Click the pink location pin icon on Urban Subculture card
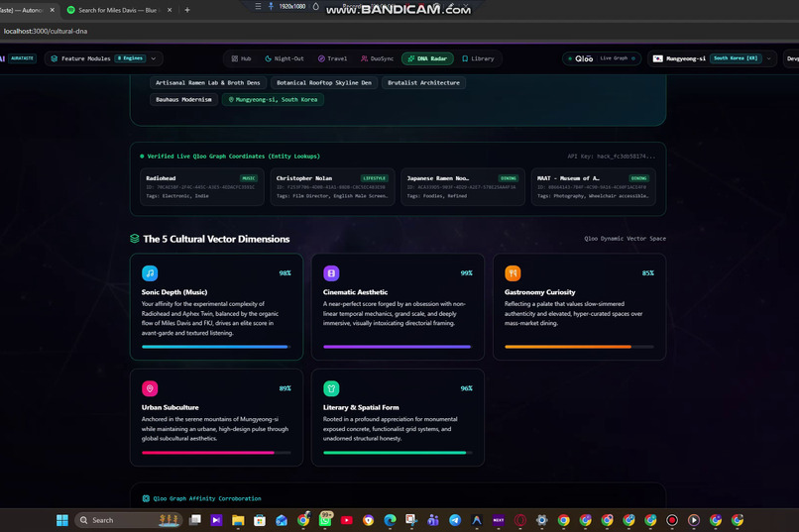 click(150, 388)
